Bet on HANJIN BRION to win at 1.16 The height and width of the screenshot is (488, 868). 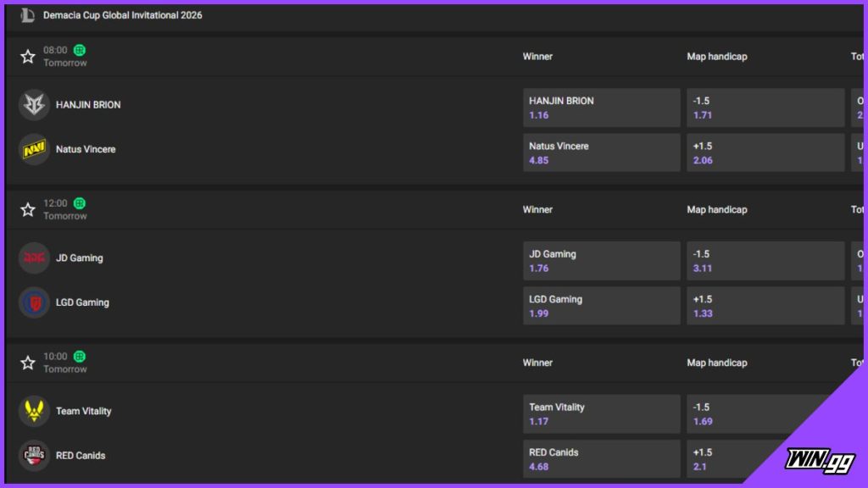(x=602, y=108)
